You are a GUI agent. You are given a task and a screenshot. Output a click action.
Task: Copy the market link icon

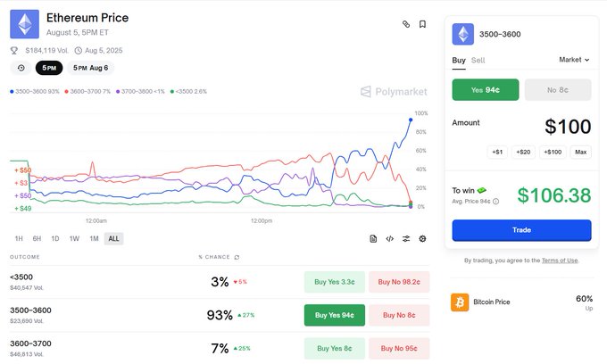[x=406, y=24]
